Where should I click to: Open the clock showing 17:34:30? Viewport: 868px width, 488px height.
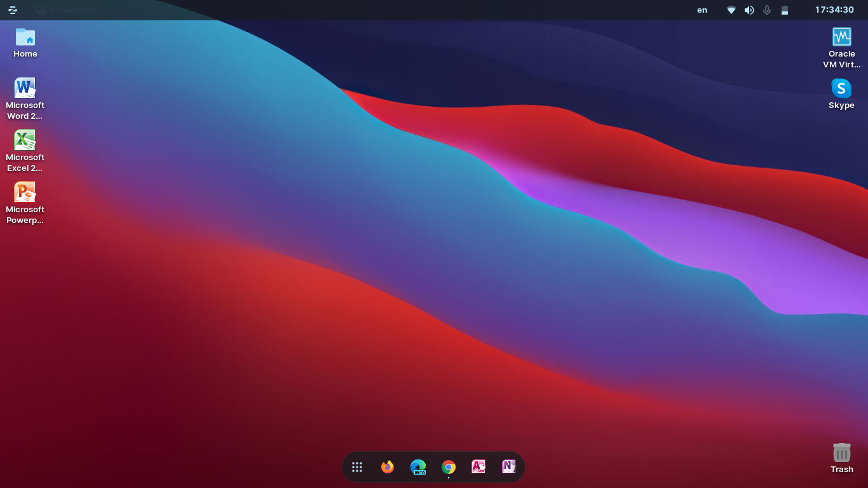tap(834, 10)
